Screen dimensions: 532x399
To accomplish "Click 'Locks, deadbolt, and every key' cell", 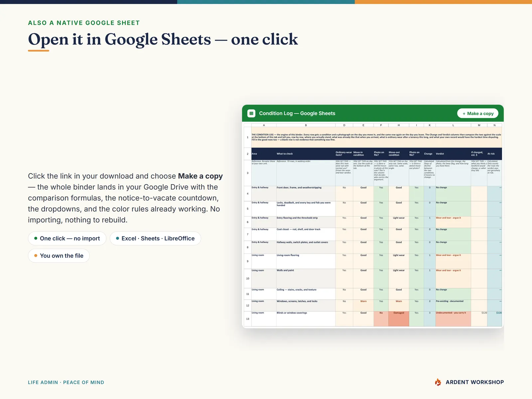I will tap(306, 208).
